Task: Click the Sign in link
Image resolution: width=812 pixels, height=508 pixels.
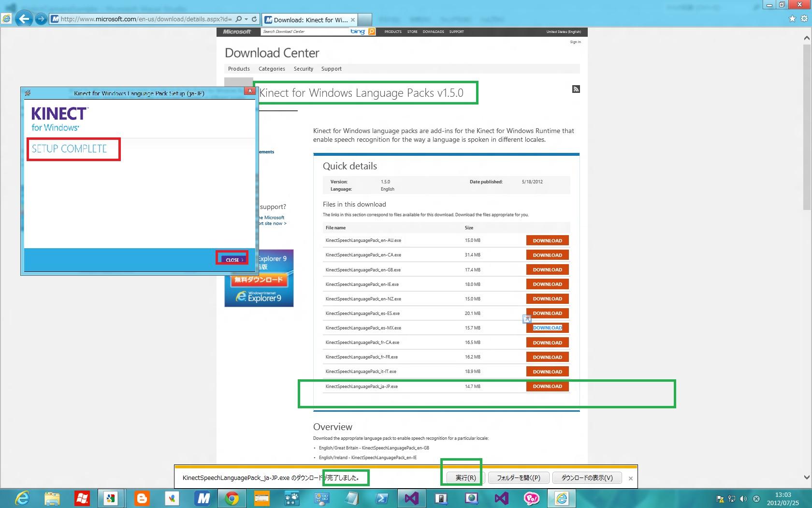Action: pos(575,42)
